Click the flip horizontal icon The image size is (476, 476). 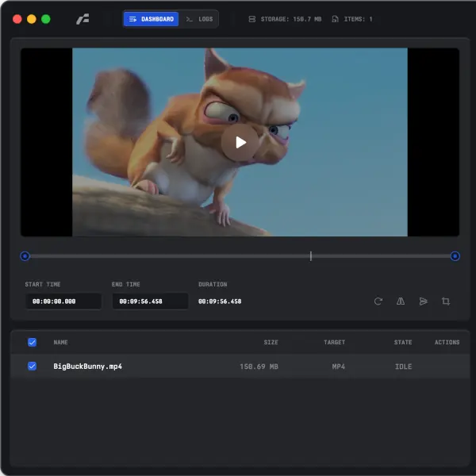click(401, 301)
